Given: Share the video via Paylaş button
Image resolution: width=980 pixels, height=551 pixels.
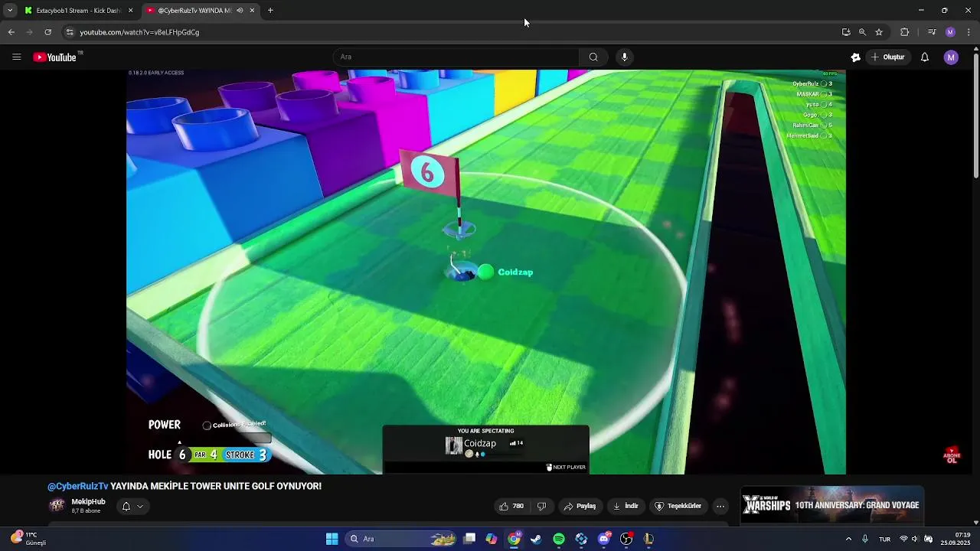Looking at the screenshot, I should coord(580,506).
